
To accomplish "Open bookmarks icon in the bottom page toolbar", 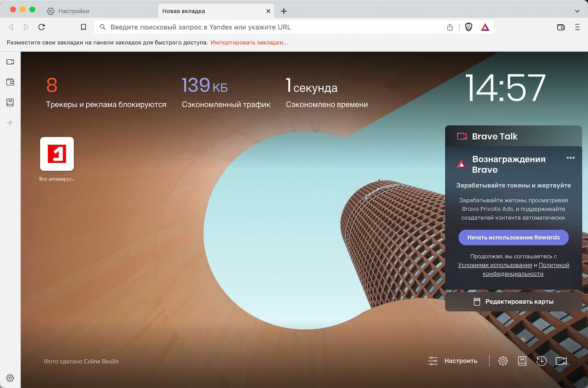I will coord(522,361).
